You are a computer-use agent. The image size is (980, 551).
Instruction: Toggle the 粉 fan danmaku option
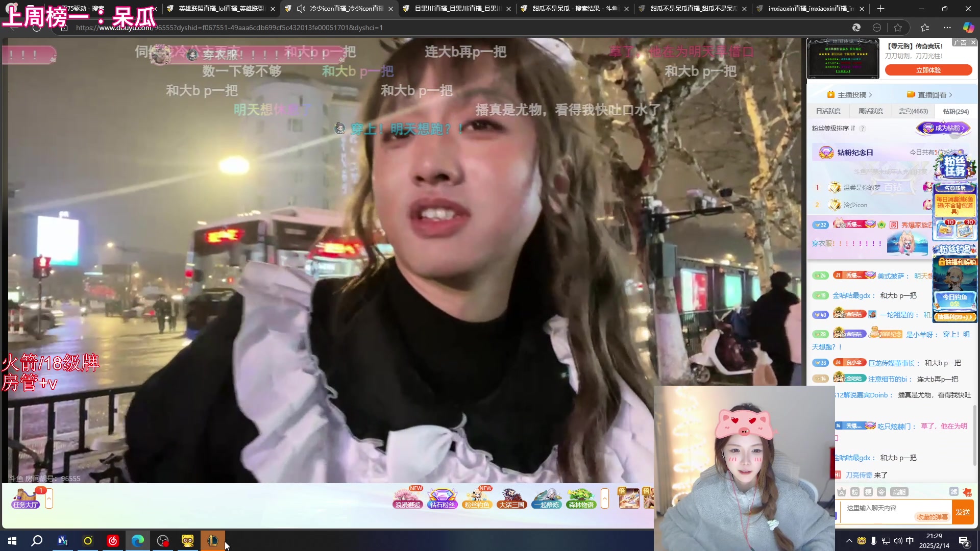pos(855,492)
